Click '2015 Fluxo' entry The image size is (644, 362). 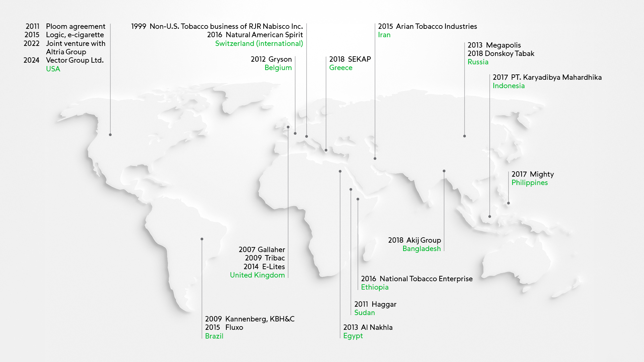click(224, 327)
